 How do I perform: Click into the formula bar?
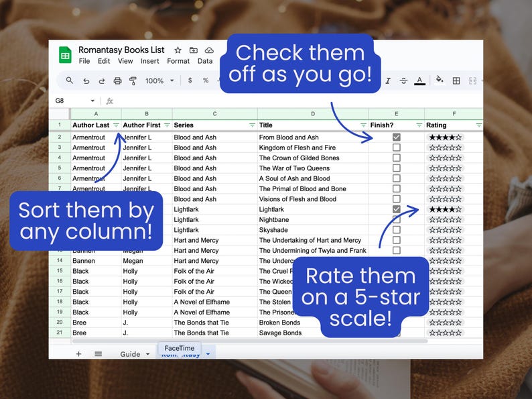(x=299, y=101)
